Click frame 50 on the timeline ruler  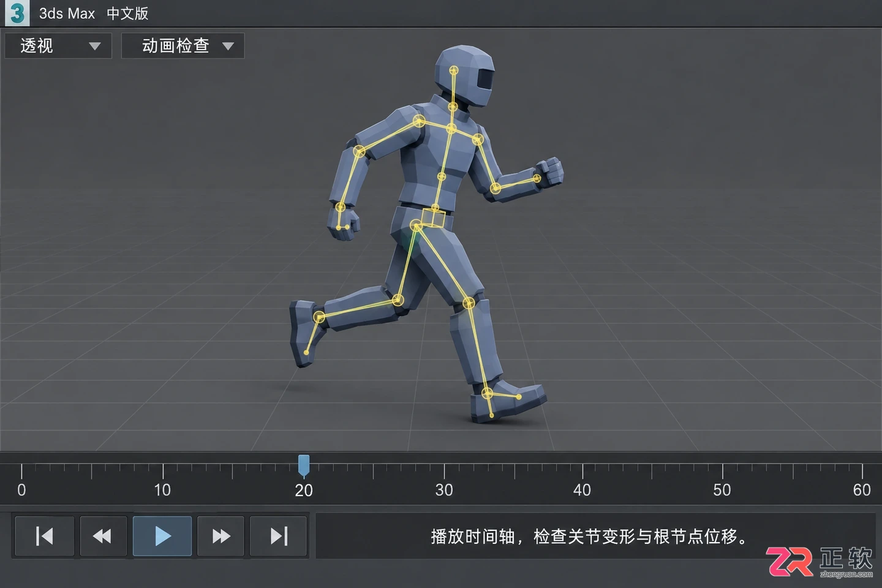pyautogui.click(x=722, y=490)
